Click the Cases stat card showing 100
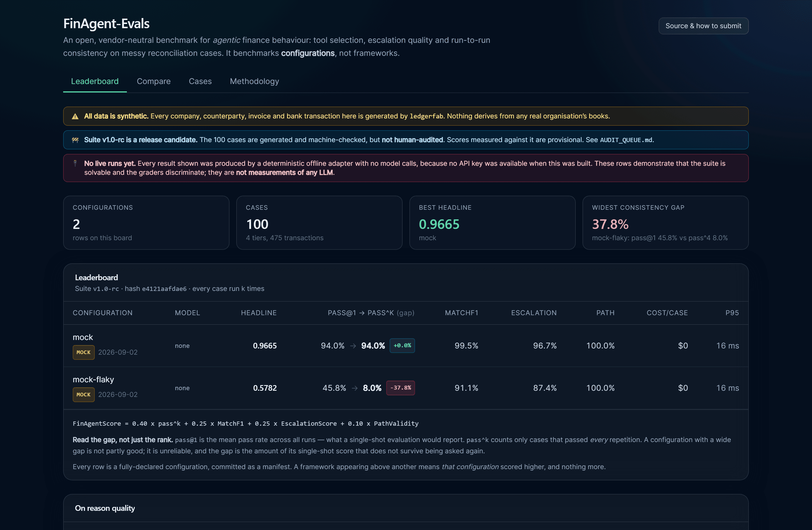The image size is (812, 530). 319,223
